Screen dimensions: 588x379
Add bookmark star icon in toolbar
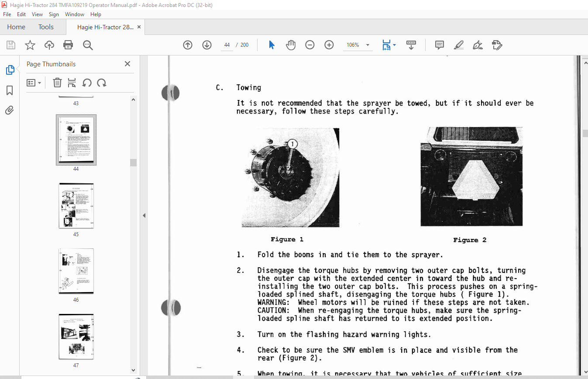click(x=30, y=45)
